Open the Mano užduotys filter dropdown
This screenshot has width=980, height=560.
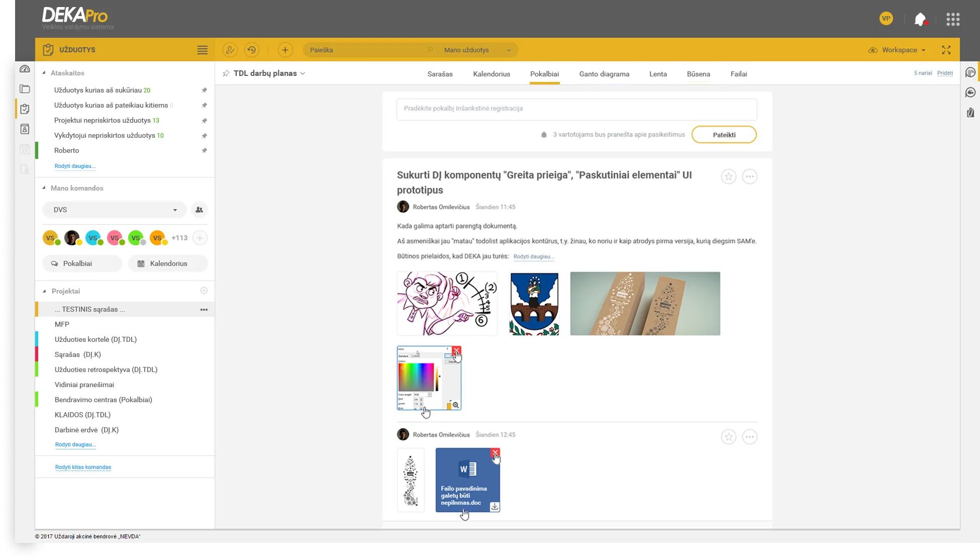click(477, 50)
